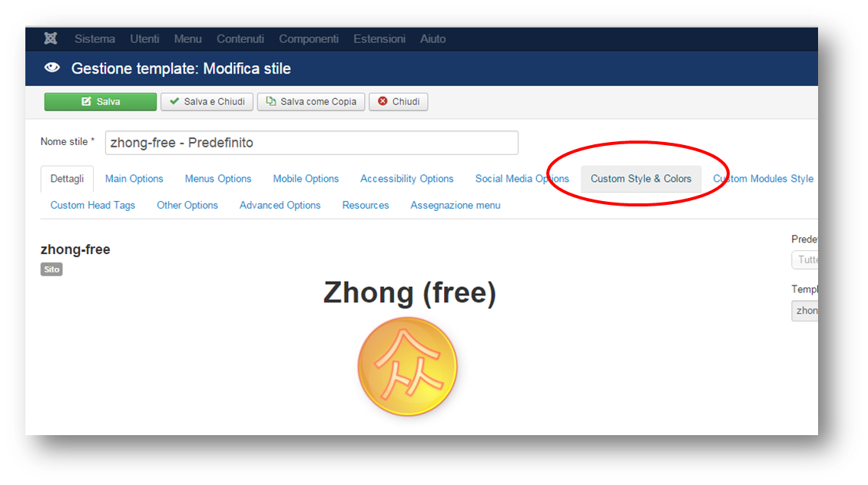Open the Estensioni menu
Screen dimensions: 868x485
click(379, 38)
